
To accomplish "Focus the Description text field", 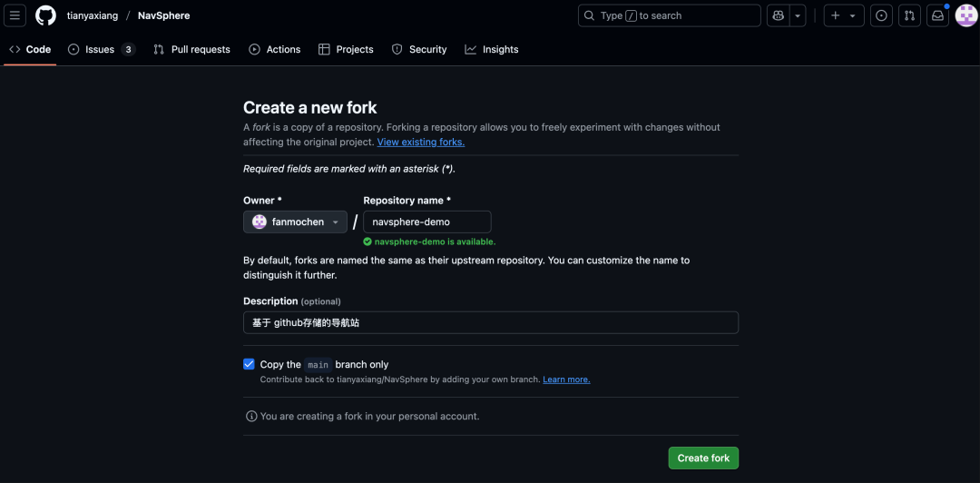I will coord(490,322).
